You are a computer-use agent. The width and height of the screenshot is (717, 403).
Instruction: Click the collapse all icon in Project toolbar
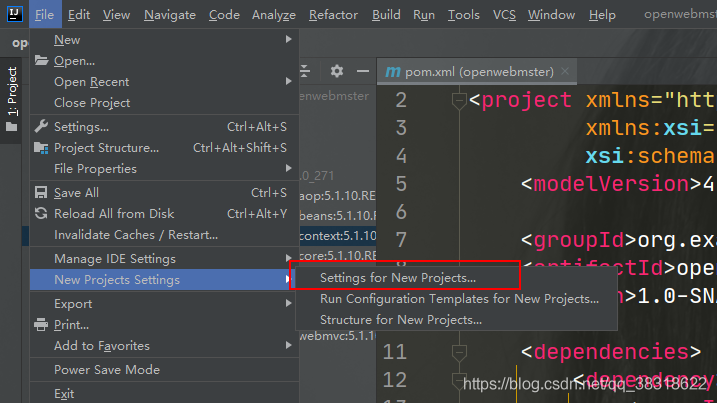[304, 71]
